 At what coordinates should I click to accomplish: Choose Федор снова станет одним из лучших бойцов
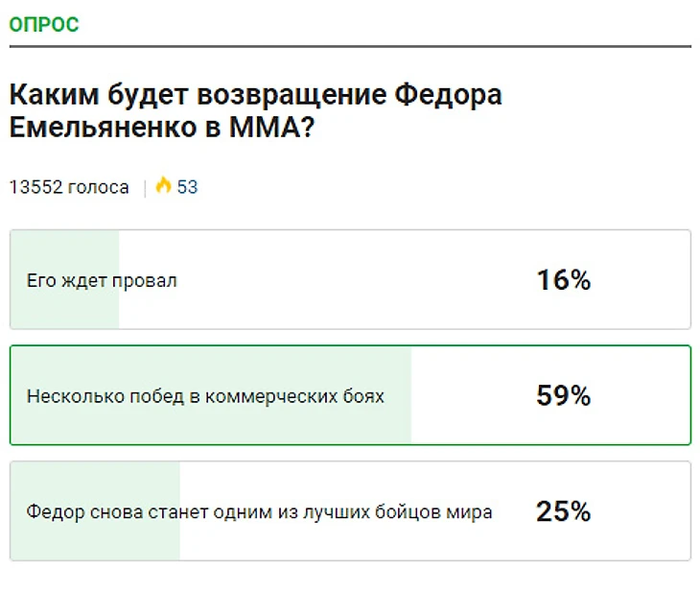point(350,510)
